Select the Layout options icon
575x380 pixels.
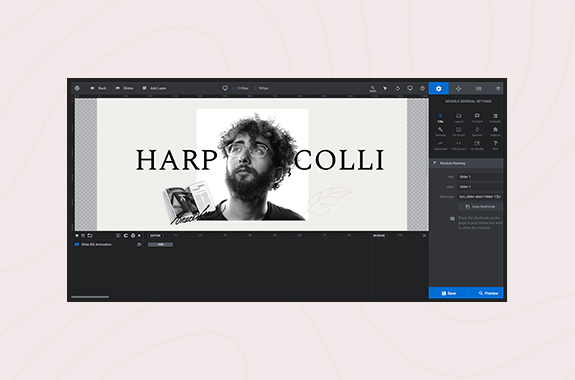458,118
